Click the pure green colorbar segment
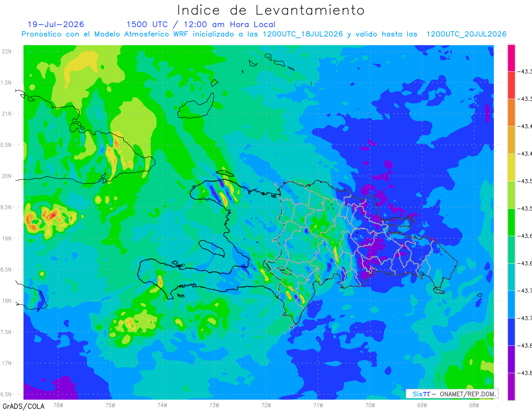 click(511, 222)
